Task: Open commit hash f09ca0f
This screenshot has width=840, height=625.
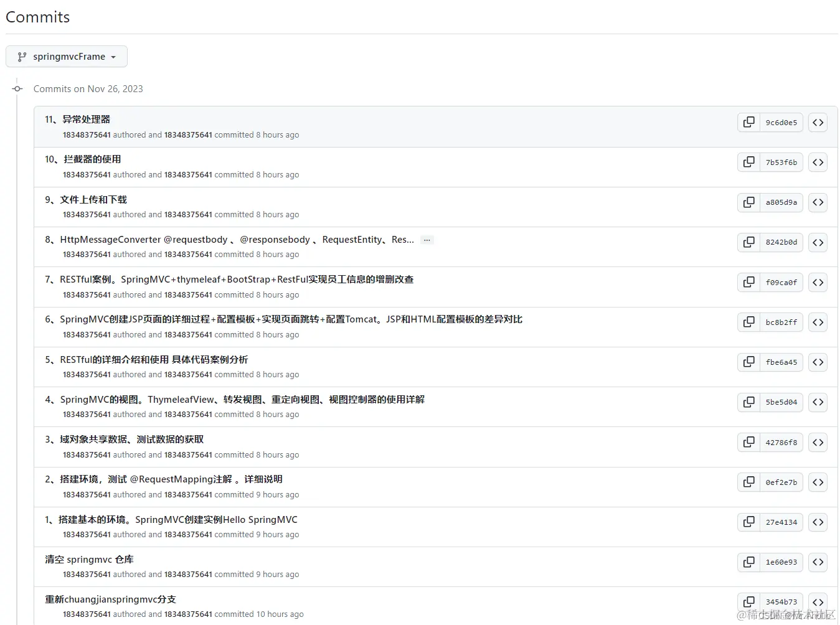Action: pos(781,283)
